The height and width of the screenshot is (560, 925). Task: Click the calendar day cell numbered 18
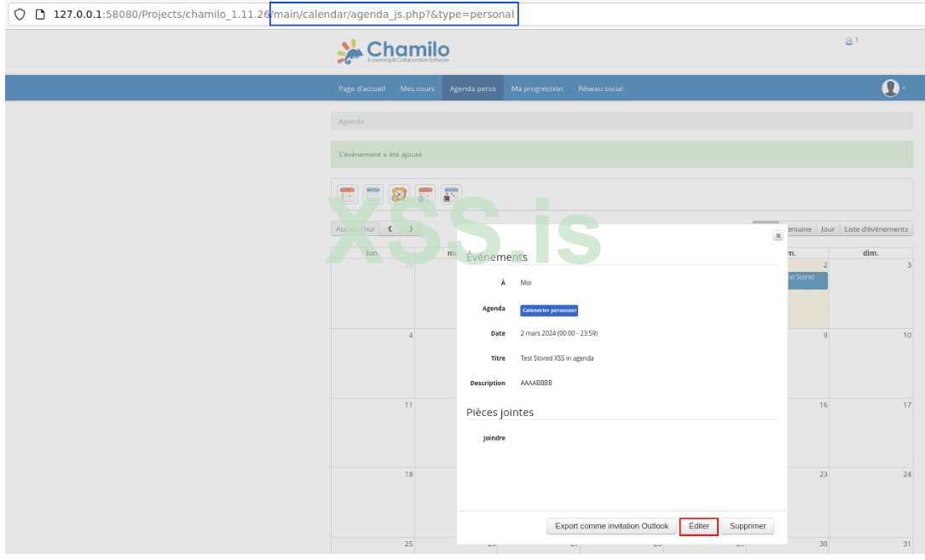373,502
